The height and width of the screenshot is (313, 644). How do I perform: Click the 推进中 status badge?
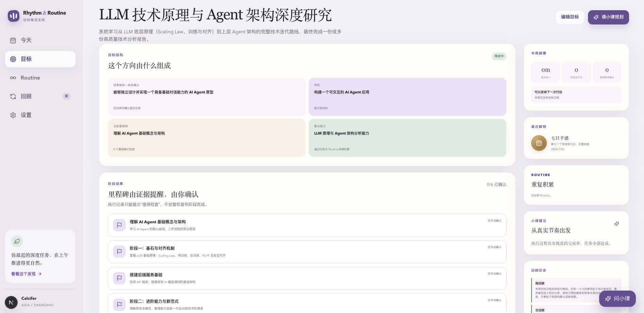tap(499, 56)
